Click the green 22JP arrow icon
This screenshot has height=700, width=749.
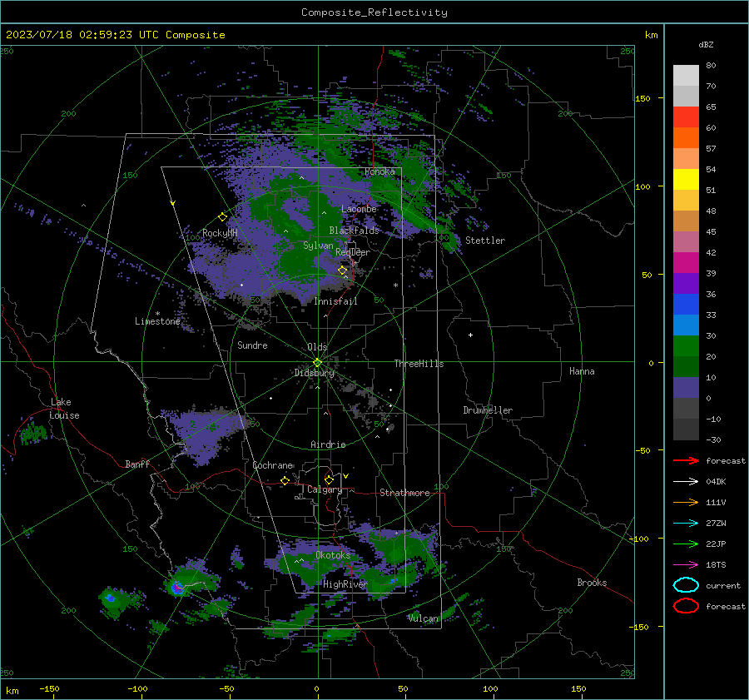tap(686, 544)
